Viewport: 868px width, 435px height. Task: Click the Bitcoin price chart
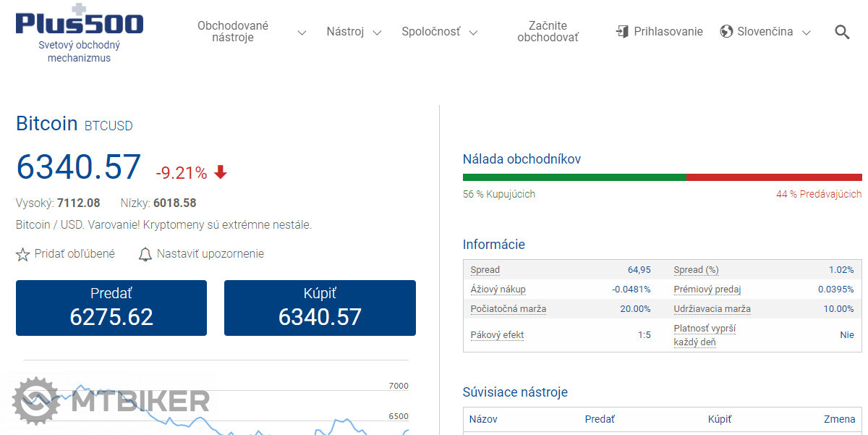tap(217, 405)
